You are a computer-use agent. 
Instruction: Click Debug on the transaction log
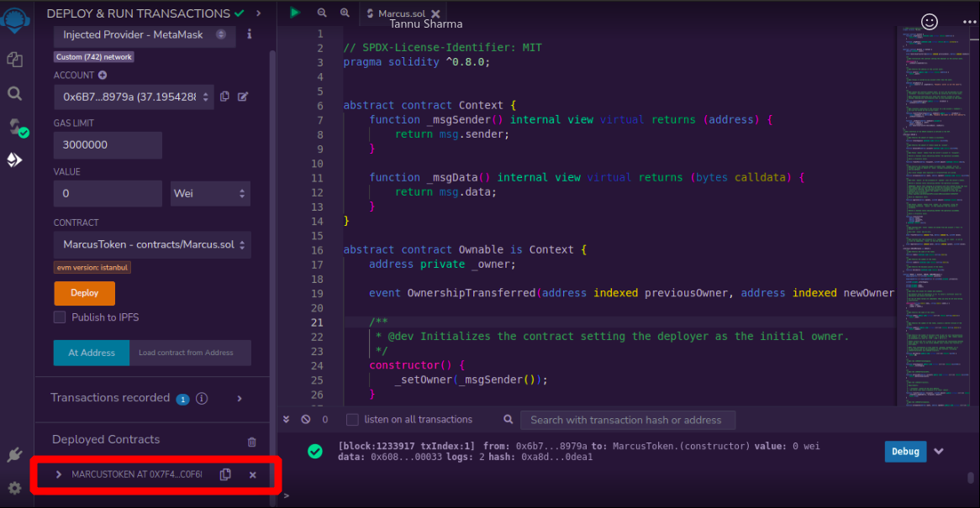(x=905, y=452)
